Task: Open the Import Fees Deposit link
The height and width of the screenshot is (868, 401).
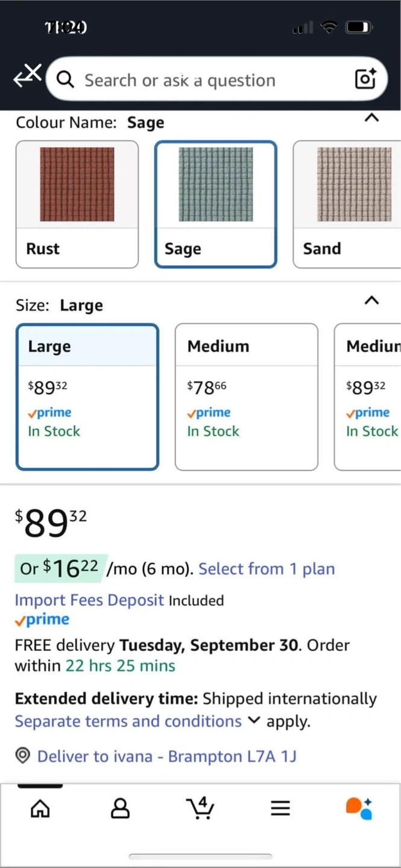Action: [x=89, y=600]
